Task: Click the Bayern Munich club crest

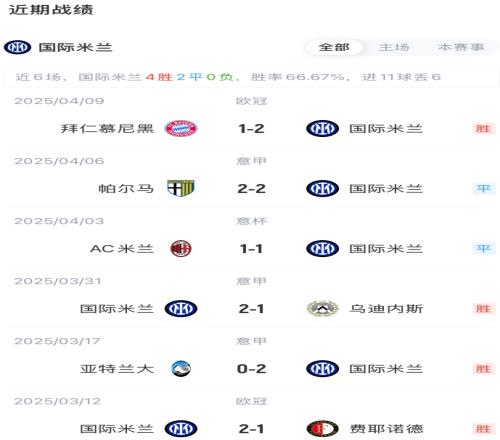Action: click(x=181, y=128)
